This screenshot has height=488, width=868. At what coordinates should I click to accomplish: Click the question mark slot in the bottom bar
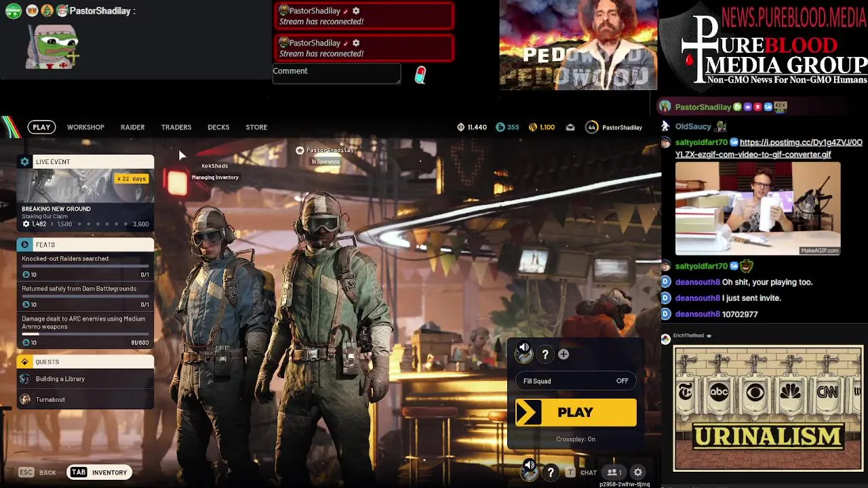pos(551,472)
